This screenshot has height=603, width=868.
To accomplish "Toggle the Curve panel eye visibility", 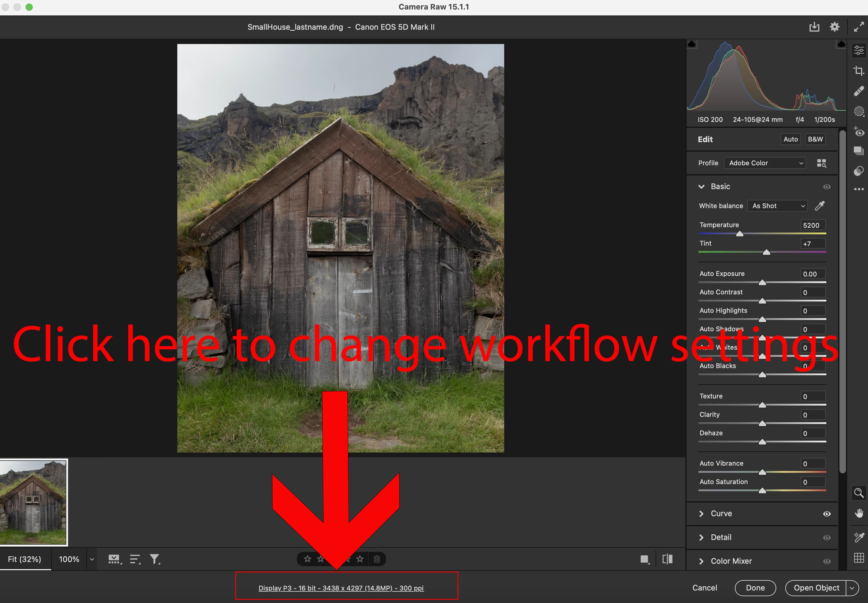I will point(826,514).
